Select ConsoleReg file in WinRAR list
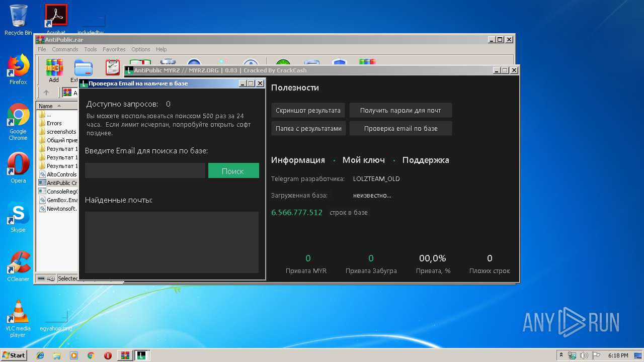The height and width of the screenshot is (362, 644). (x=57, y=192)
